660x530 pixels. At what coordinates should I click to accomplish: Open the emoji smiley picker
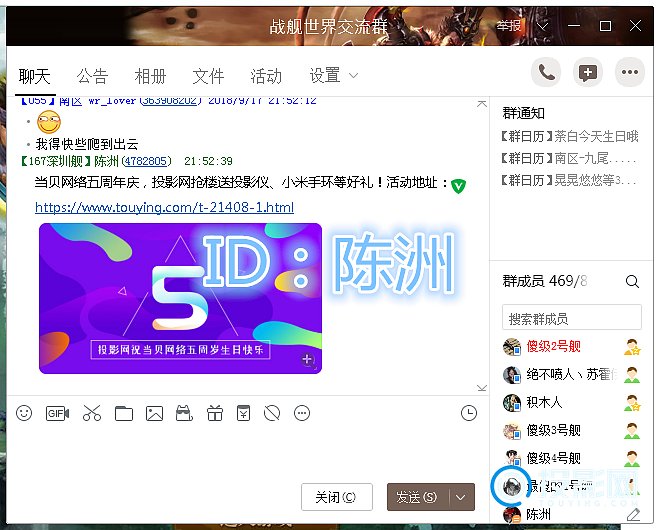pyautogui.click(x=24, y=413)
